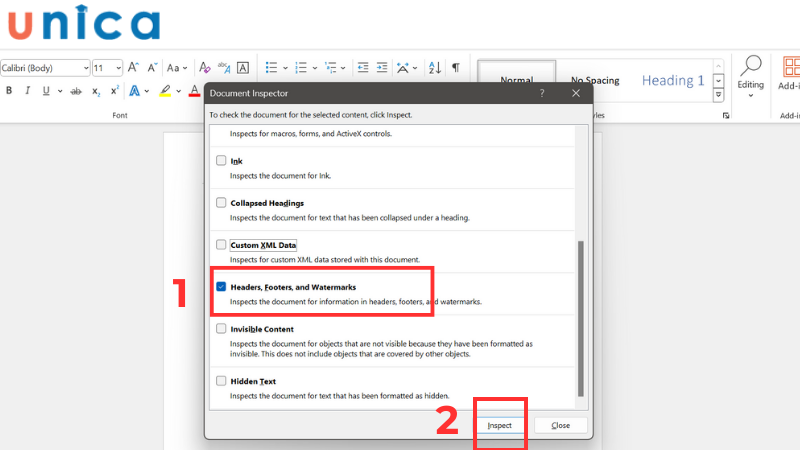This screenshot has height=450, width=800.
Task: Uncheck Headers, Footers, and Watermarks
Action: point(221,287)
